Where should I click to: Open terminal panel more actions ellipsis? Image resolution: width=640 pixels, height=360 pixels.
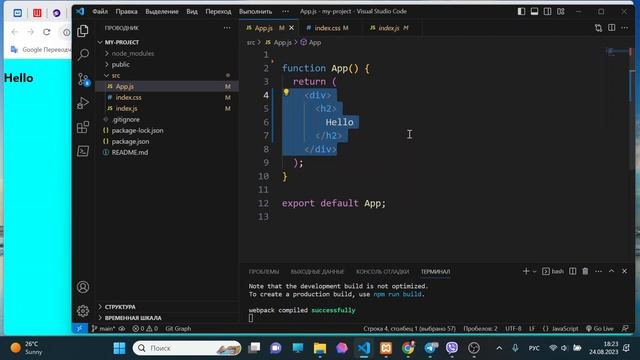click(x=598, y=271)
